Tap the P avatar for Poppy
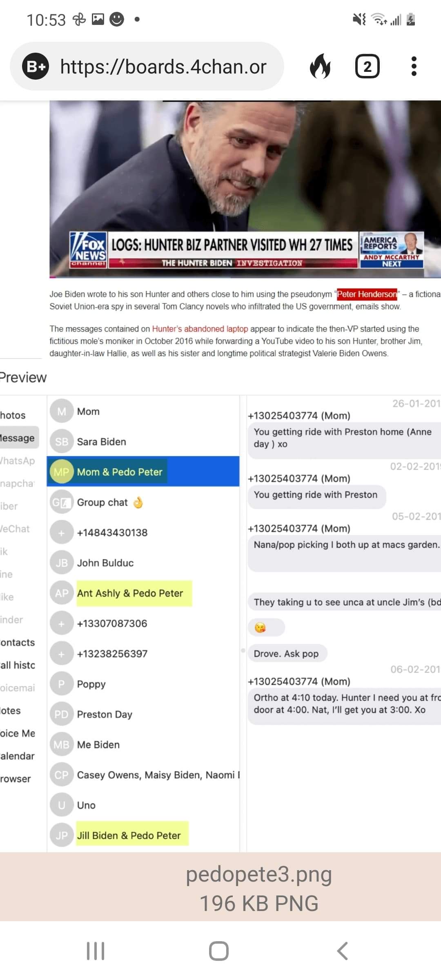The height and width of the screenshot is (980, 441). point(62,684)
